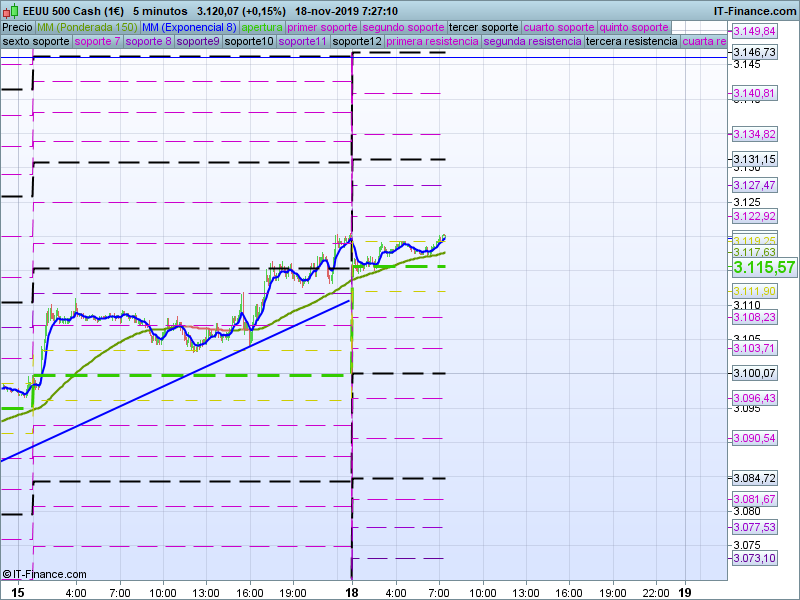Screen dimensions: 800x600
Task: Click the apertura indicator label
Action: [x=262, y=27]
